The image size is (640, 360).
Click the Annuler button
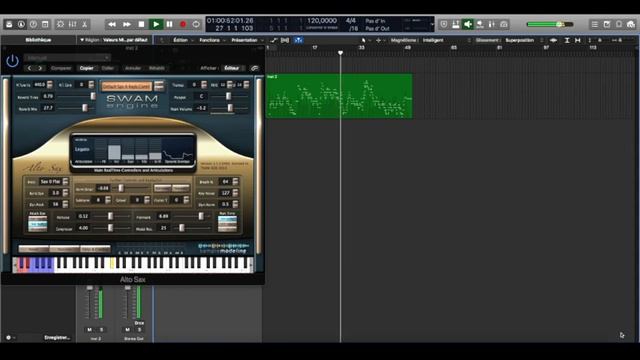(x=133, y=68)
